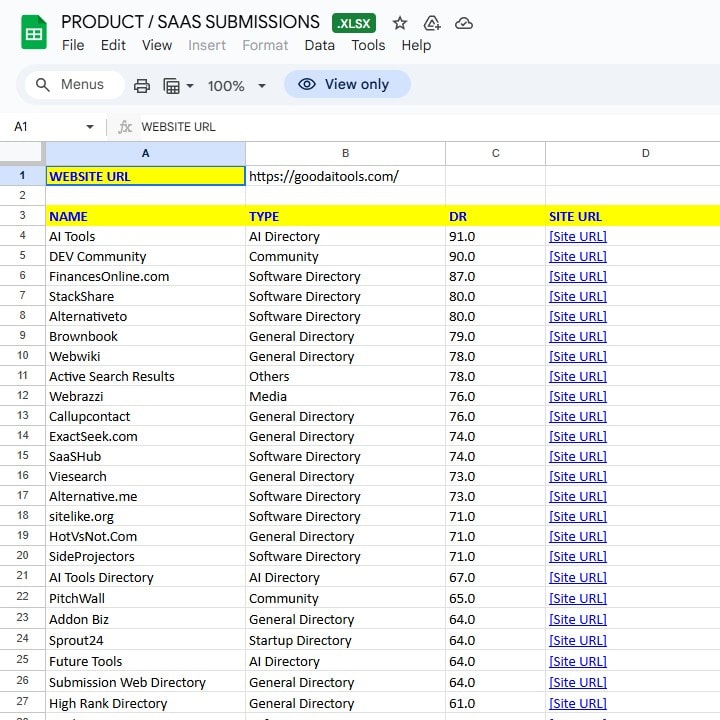Image resolution: width=720 pixels, height=720 pixels.
Task: Select the WEBSITE URL cell A1
Action: coord(146,176)
